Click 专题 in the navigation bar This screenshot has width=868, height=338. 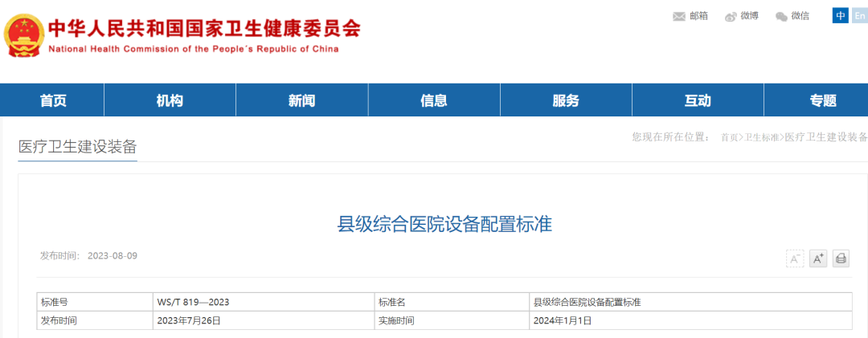click(823, 100)
